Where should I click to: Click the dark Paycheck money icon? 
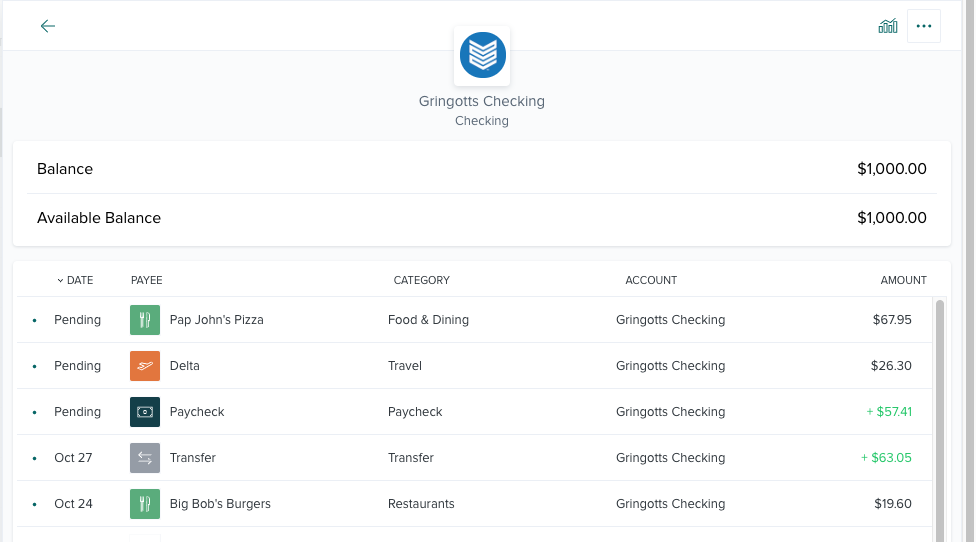[x=145, y=412]
